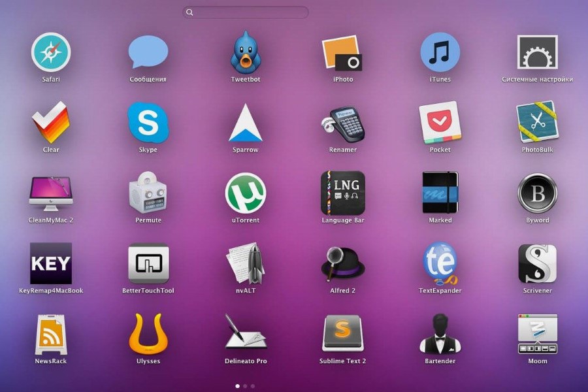Launch the Bartender app
The height and width of the screenshot is (392, 588).
440,333
